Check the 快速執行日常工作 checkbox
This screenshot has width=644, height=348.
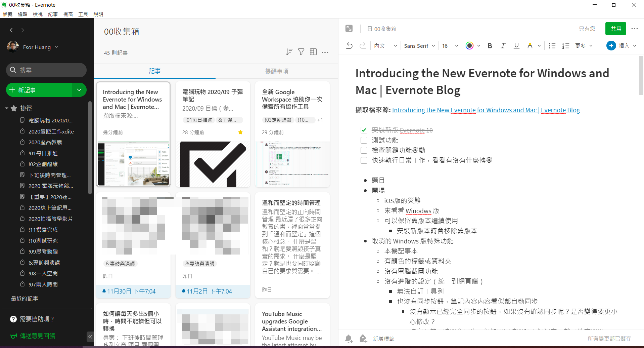(364, 160)
